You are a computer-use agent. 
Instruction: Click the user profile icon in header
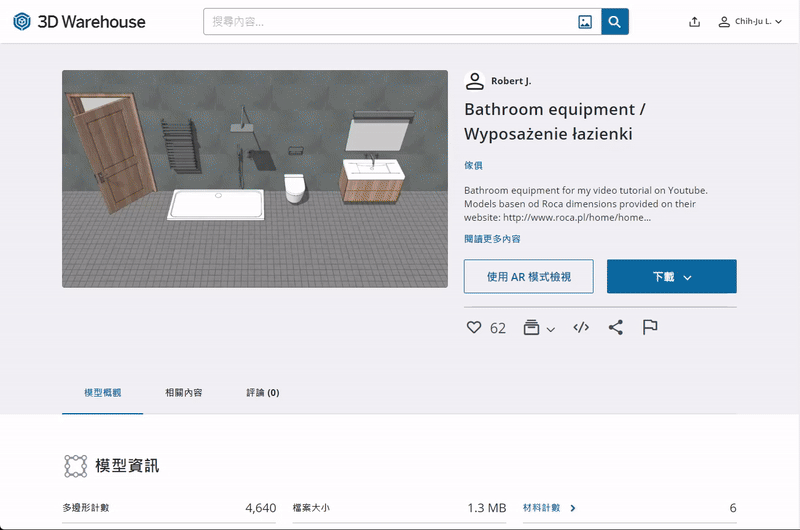click(x=723, y=22)
